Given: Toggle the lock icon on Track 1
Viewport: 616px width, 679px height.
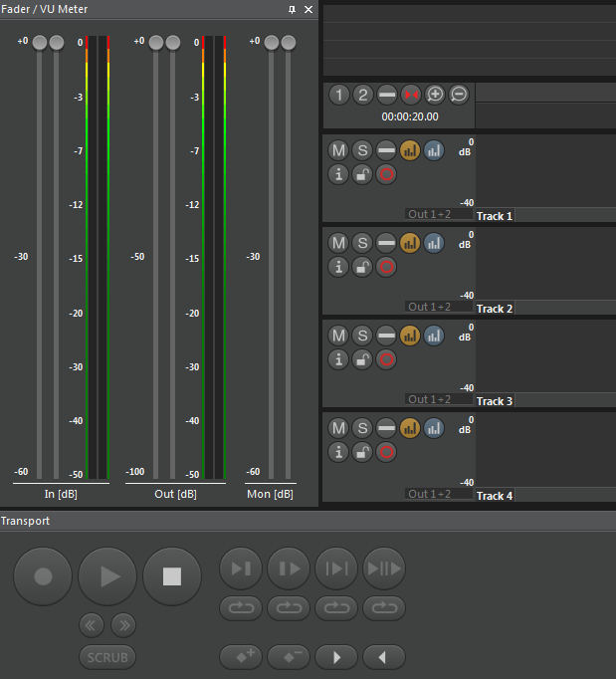Looking at the screenshot, I should [362, 174].
